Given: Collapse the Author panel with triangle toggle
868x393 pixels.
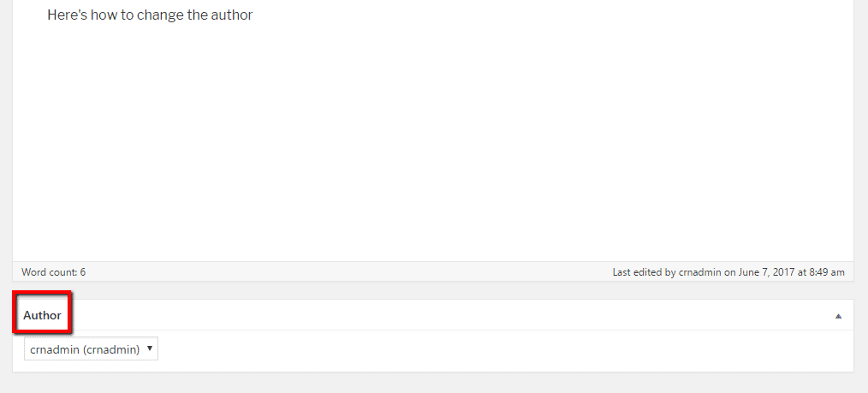Looking at the screenshot, I should coord(839,316).
